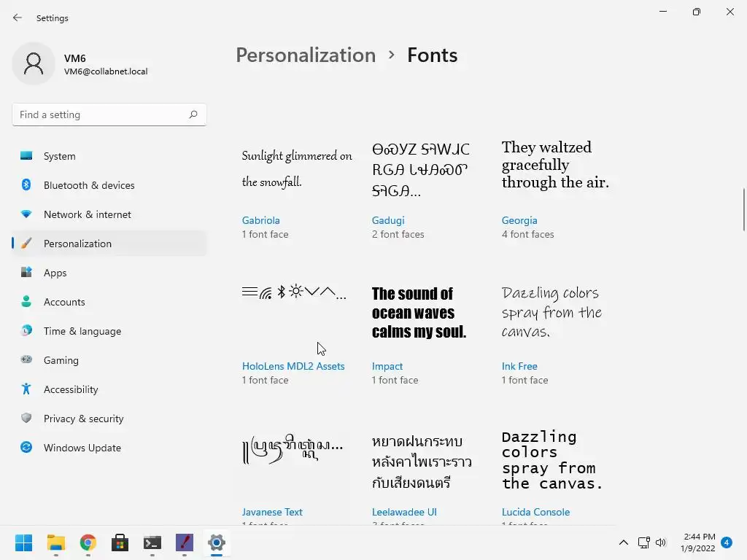Screen dimensions: 747x560
Task: Click the Windows Update sync icon
Action: pos(26,447)
